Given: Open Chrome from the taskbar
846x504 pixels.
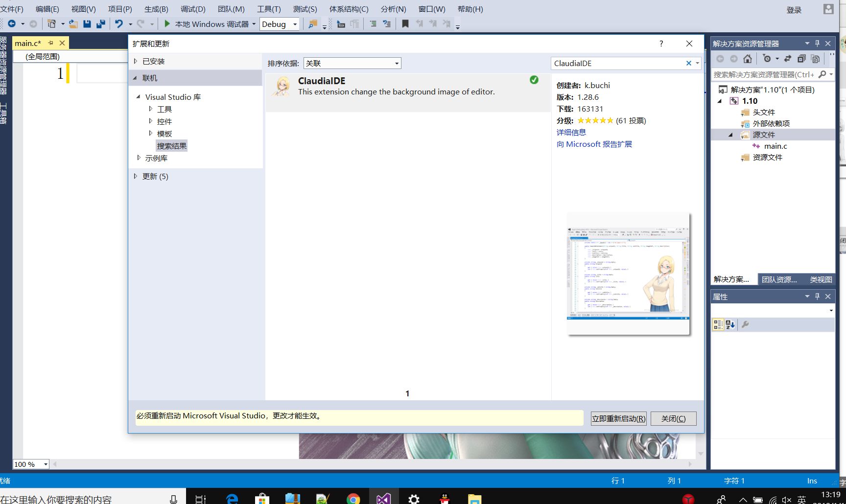Looking at the screenshot, I should pos(353,499).
